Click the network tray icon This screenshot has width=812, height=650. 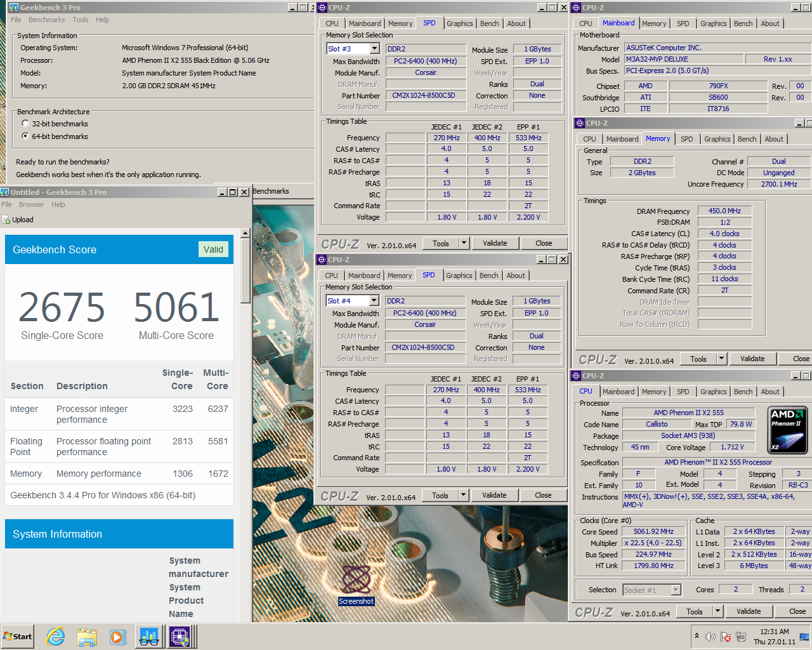click(x=740, y=637)
